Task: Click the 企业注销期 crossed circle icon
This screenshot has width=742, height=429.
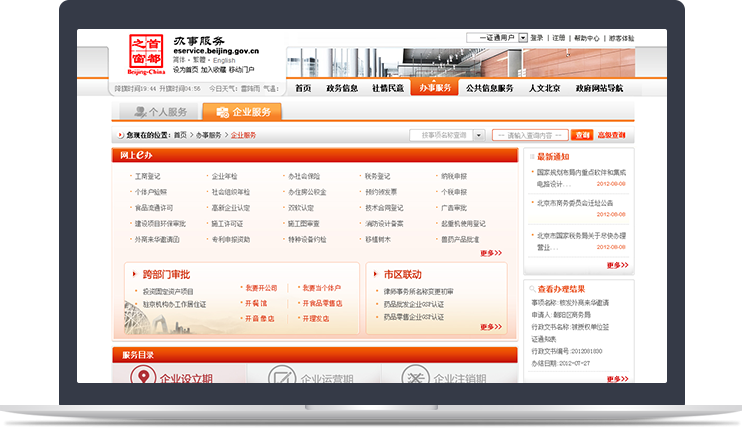Action: [x=413, y=377]
